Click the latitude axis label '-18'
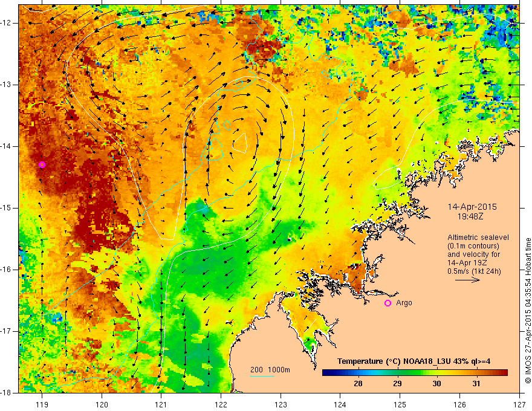Image resolution: width=532 pixels, height=411 pixels. [x=7, y=393]
